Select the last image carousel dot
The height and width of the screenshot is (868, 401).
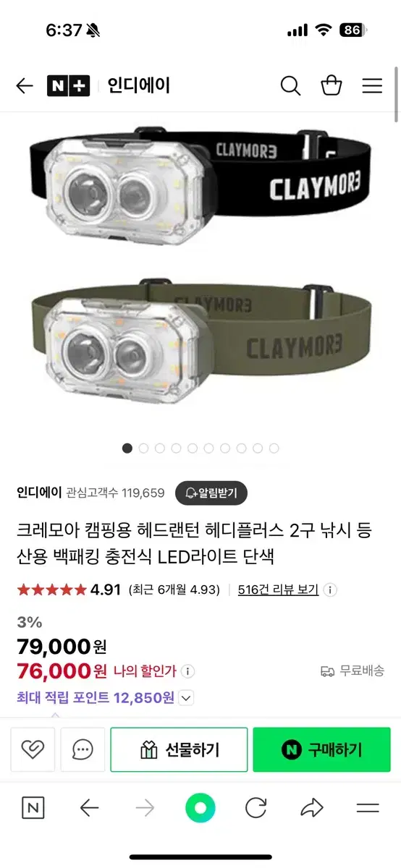coord(274,448)
